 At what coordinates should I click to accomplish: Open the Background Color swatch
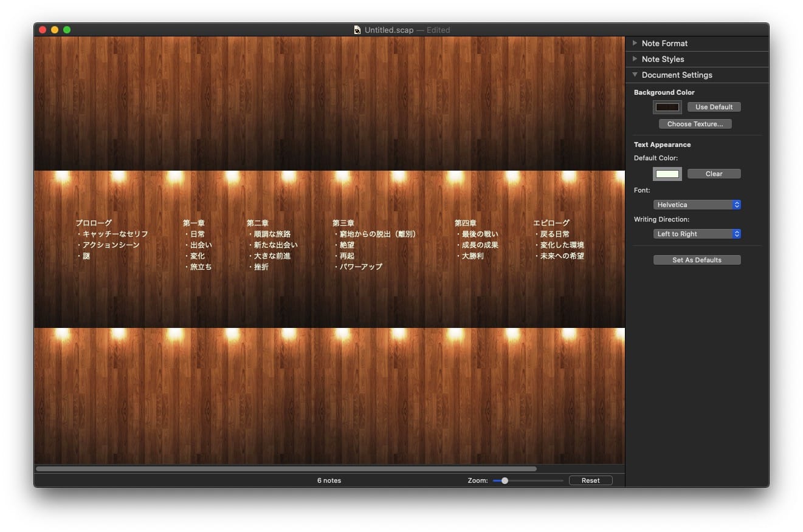click(x=667, y=107)
